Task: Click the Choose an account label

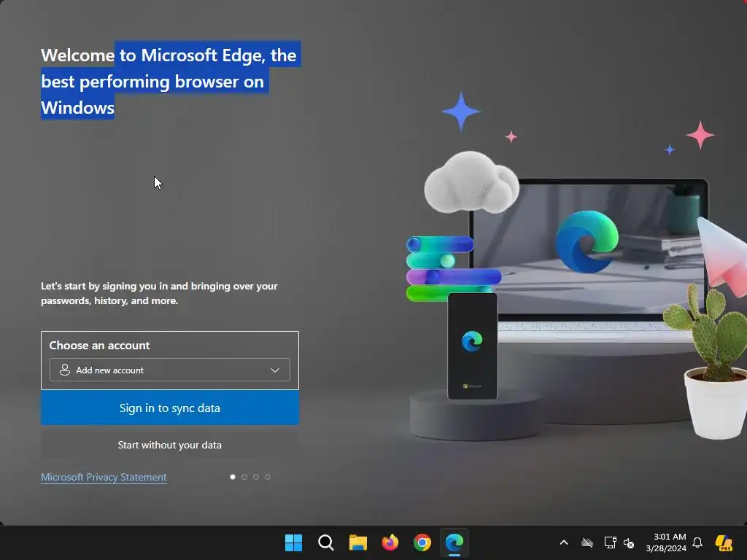Action: pos(99,345)
